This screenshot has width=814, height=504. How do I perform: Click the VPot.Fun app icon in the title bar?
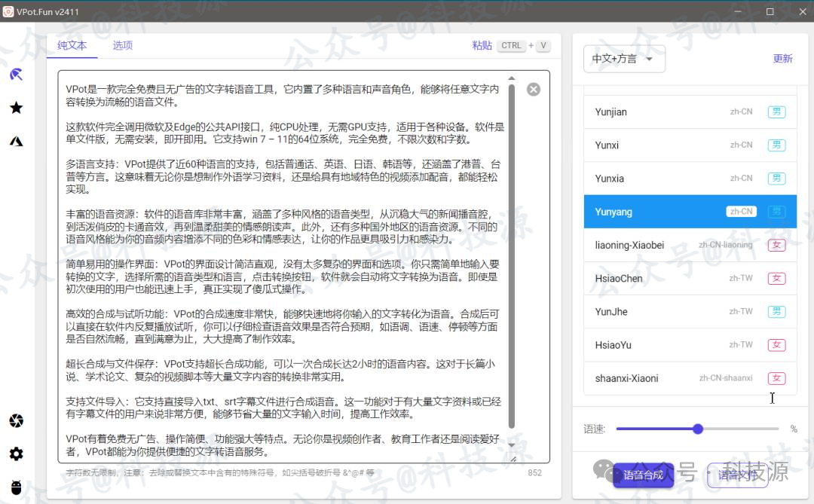8,11
